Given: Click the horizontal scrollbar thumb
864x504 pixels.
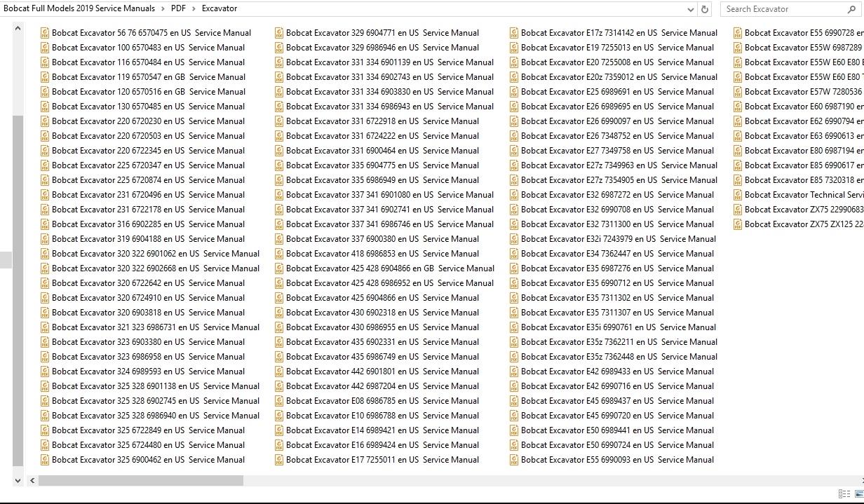Looking at the screenshot, I should [141, 481].
